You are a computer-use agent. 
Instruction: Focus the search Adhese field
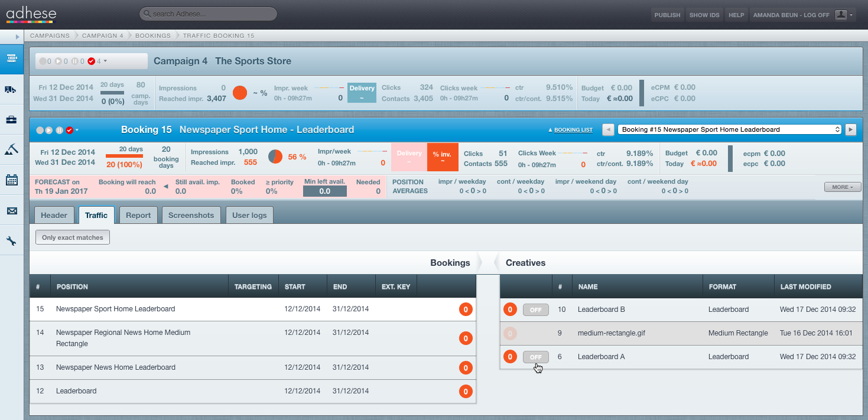[x=208, y=14]
